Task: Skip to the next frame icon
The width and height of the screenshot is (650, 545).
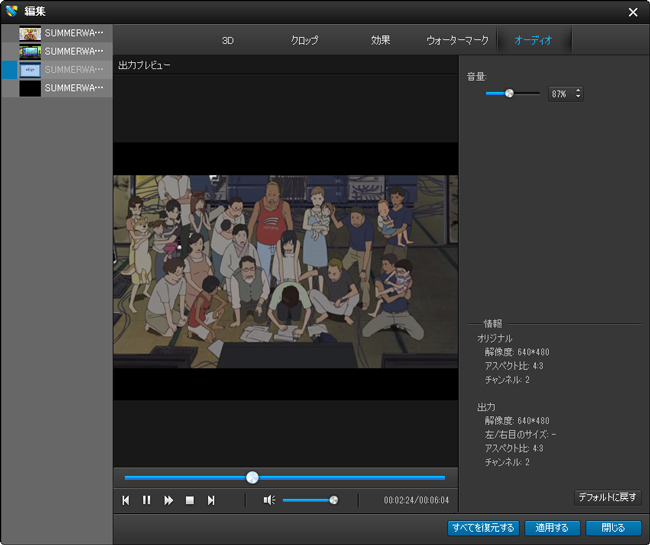Action: tap(210, 500)
